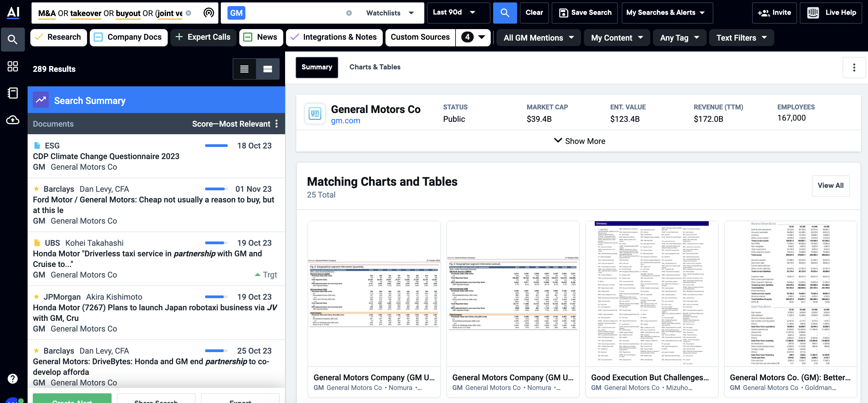Screen dimensions: 868x403
Task: Expand My Searches & Alerts menu
Action: pos(667,13)
